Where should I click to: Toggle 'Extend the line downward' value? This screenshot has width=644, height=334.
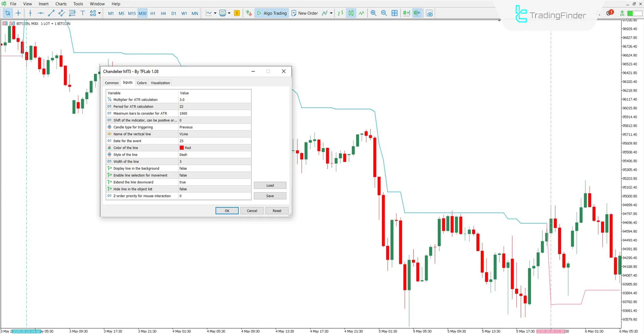214,182
